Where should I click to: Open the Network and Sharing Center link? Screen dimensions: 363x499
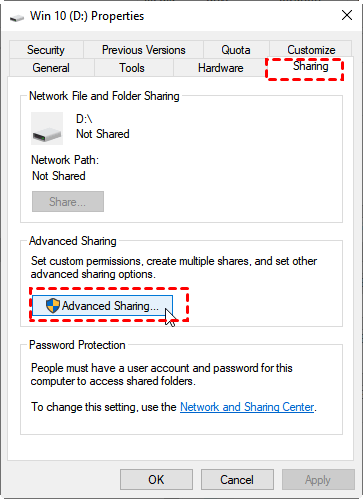[247, 407]
